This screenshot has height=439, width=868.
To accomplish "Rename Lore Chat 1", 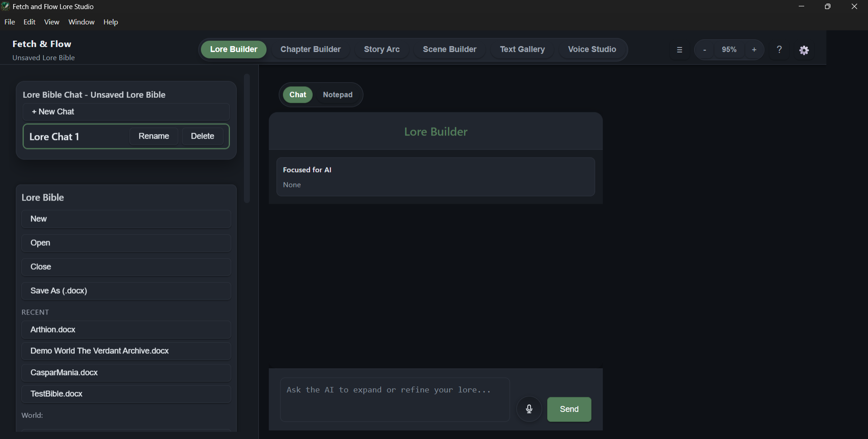I will point(154,136).
